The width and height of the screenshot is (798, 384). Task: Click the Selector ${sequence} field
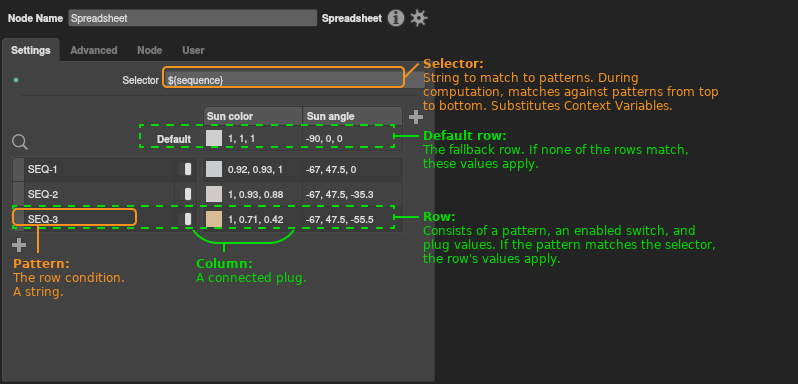pos(284,80)
